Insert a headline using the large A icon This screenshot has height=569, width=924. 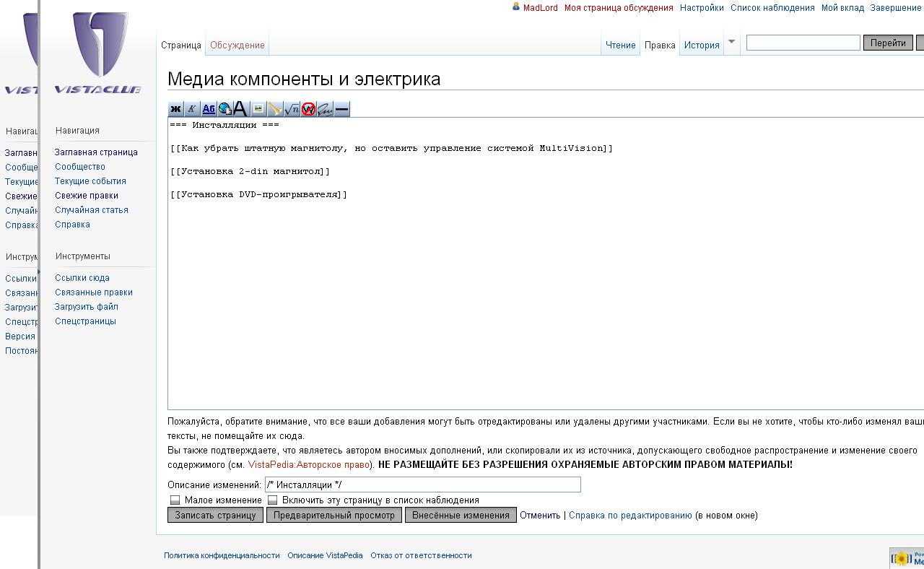[x=241, y=109]
